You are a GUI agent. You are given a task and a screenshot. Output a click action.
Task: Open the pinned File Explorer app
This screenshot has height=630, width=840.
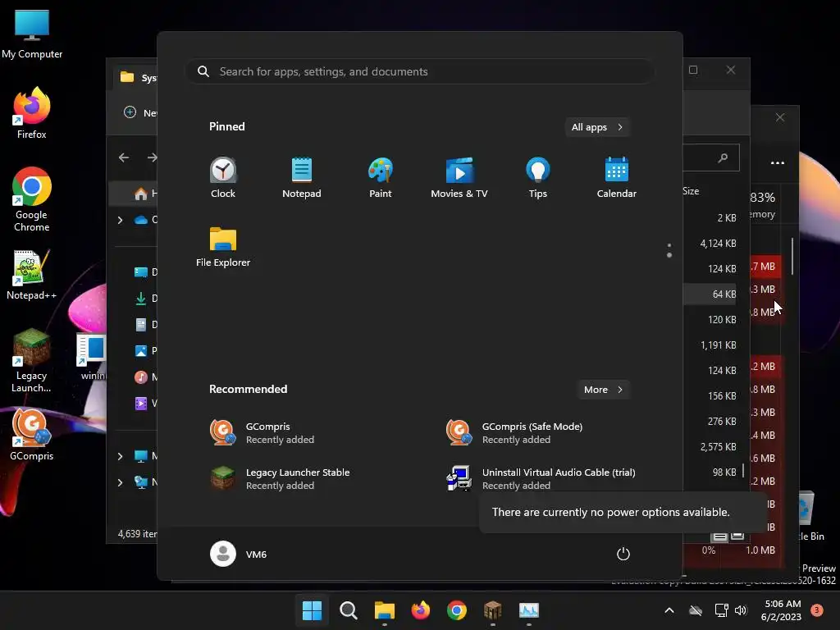(223, 247)
